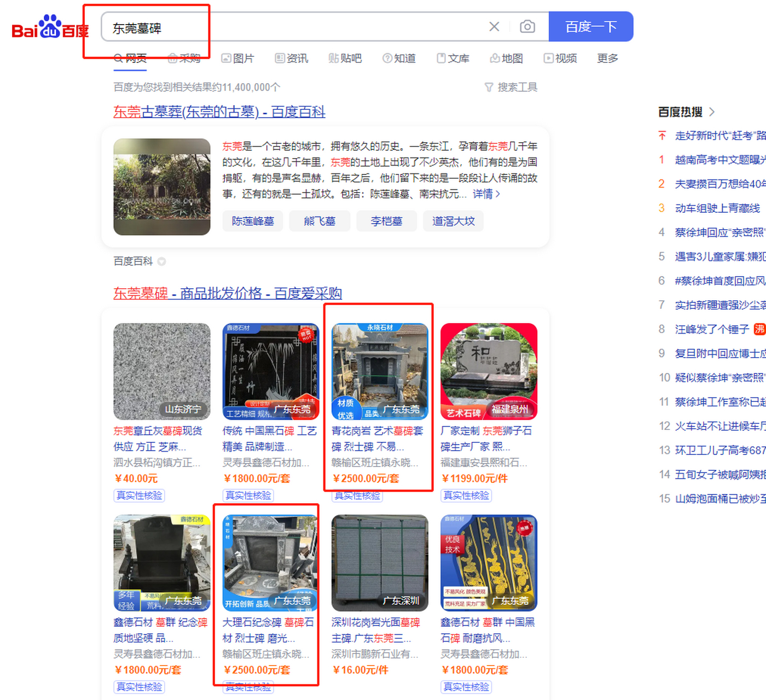Image resolution: width=766 pixels, height=700 pixels.
Task: Open hot search 环卫工儿子高考687
Action: click(721, 450)
